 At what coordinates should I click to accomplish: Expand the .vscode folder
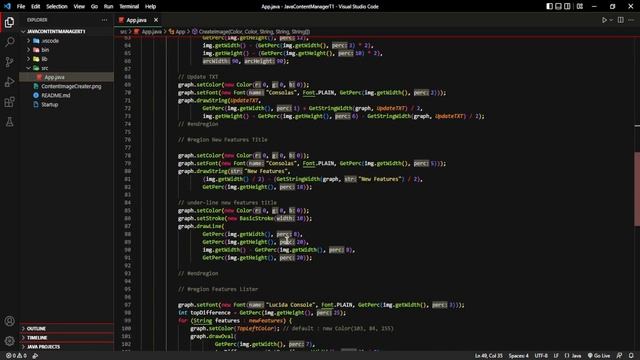[x=50, y=41]
